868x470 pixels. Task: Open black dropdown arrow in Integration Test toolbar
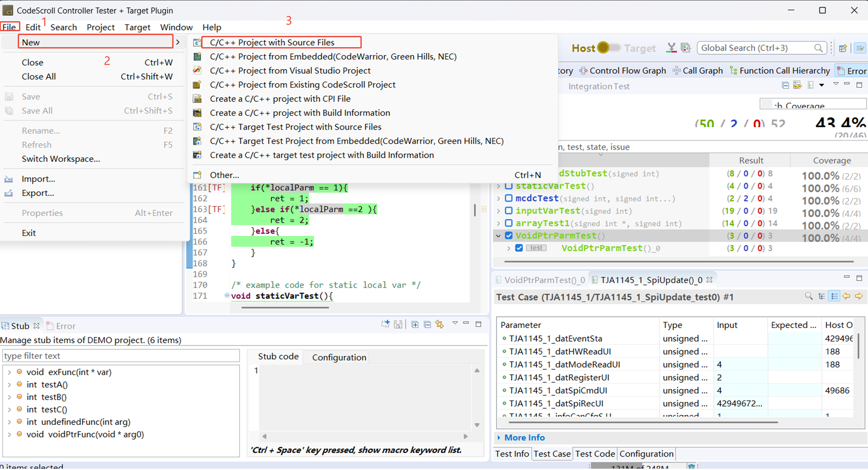point(822,85)
